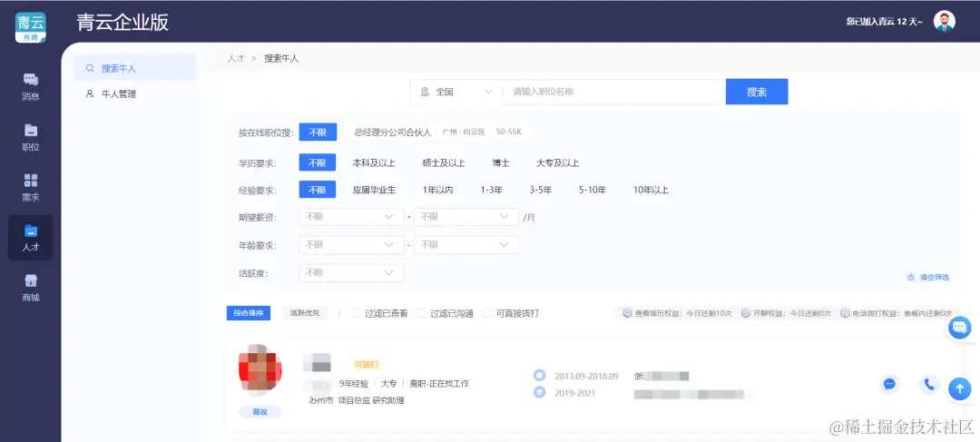Click the 可拨打 tag on candidate
Image resolution: width=980 pixels, height=442 pixels.
pyautogui.click(x=367, y=365)
